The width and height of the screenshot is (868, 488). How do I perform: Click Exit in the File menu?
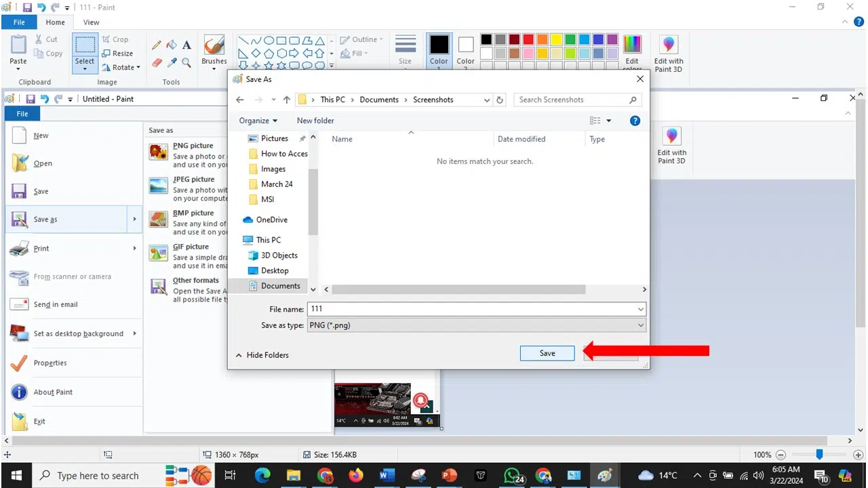click(x=73, y=421)
